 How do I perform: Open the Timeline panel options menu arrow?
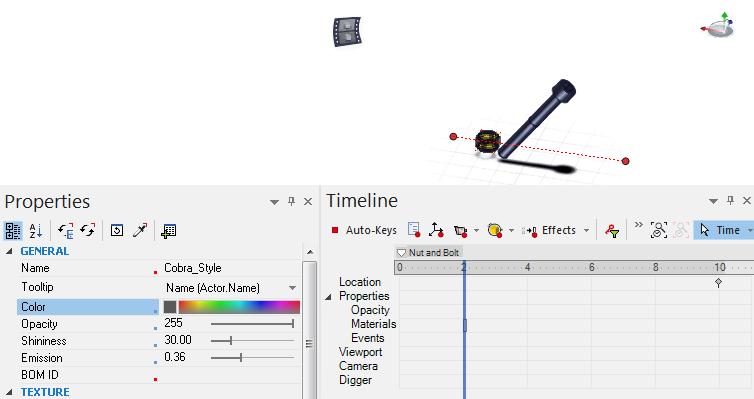[x=714, y=201]
